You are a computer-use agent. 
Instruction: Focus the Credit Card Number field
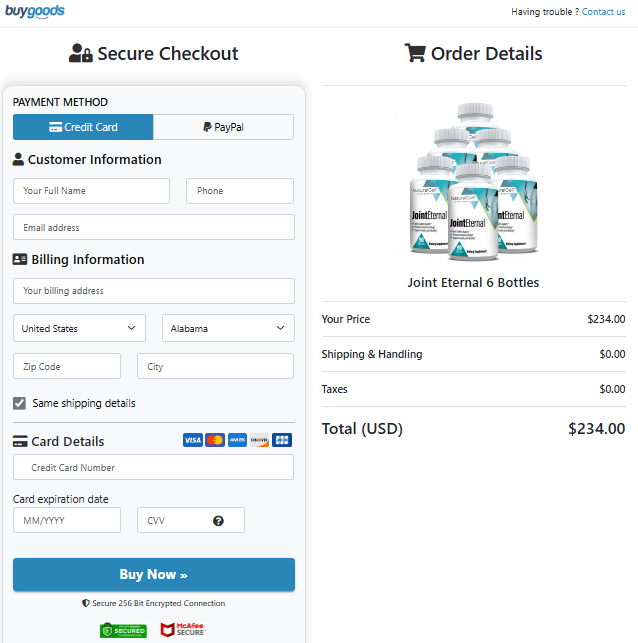pyautogui.click(x=153, y=467)
